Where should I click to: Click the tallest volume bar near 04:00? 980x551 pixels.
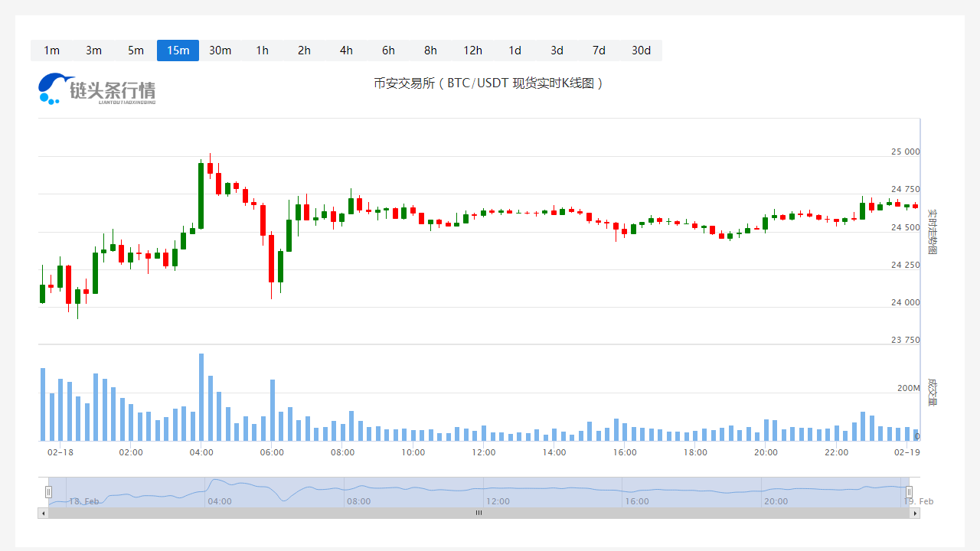click(201, 398)
